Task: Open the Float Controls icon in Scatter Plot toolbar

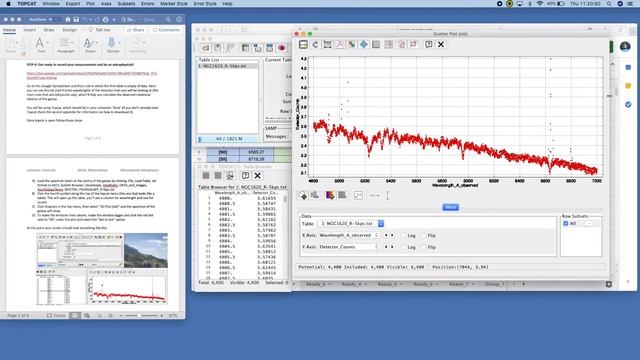Action: (303, 44)
